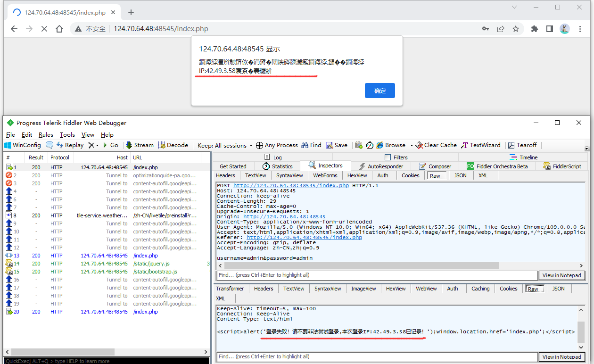Open Fiddler Orchestra Beta tab
This screenshot has height=364, width=594.
[x=497, y=166]
